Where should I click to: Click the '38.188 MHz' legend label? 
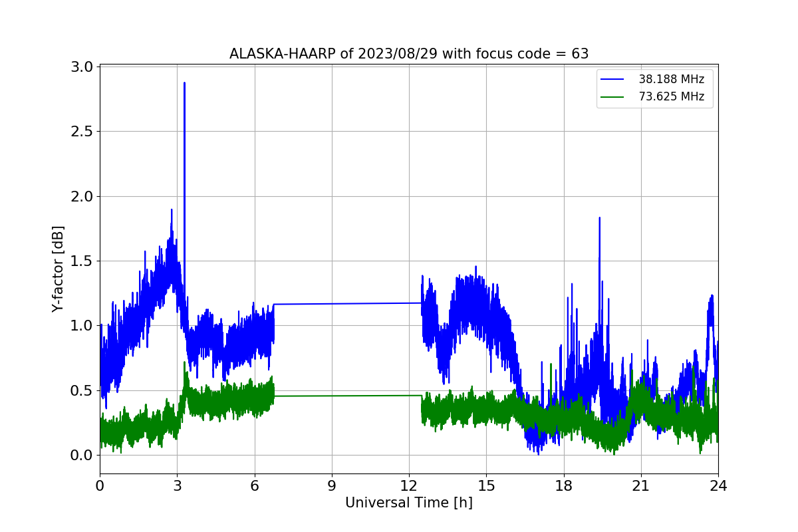coord(672,79)
